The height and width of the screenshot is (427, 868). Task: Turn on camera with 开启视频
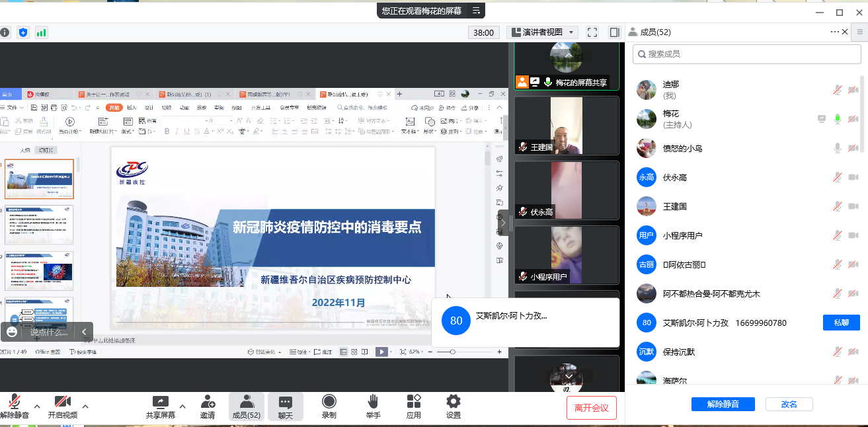tap(63, 407)
